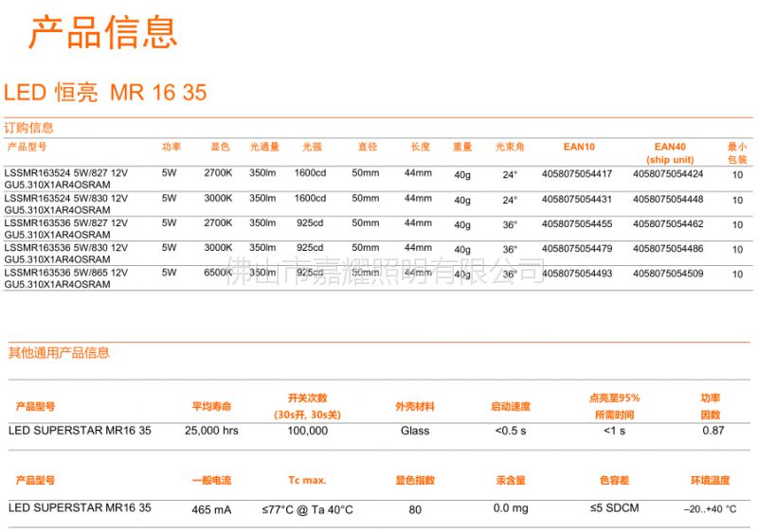Screen dimensions: 758x532
Task: Click the 光通量 column header
Action: (264, 147)
